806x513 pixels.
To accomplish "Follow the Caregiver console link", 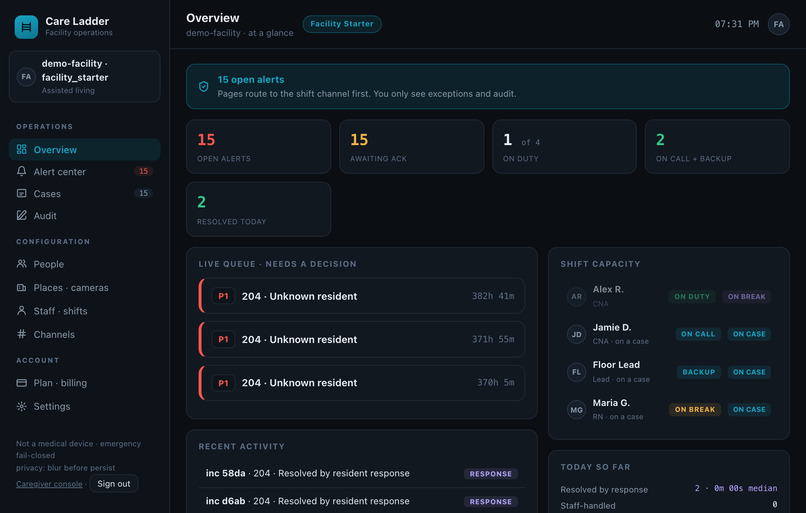I will click(x=49, y=484).
